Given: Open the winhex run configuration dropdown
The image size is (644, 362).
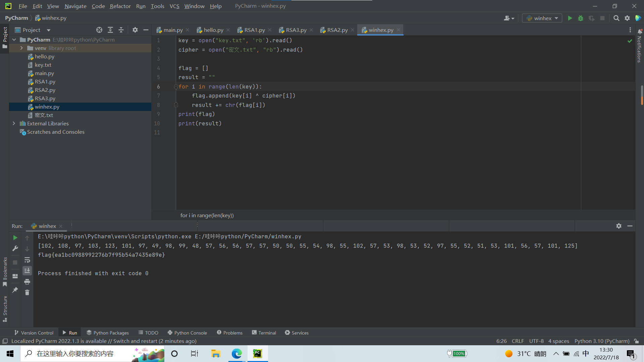Looking at the screenshot, I should coord(542,18).
